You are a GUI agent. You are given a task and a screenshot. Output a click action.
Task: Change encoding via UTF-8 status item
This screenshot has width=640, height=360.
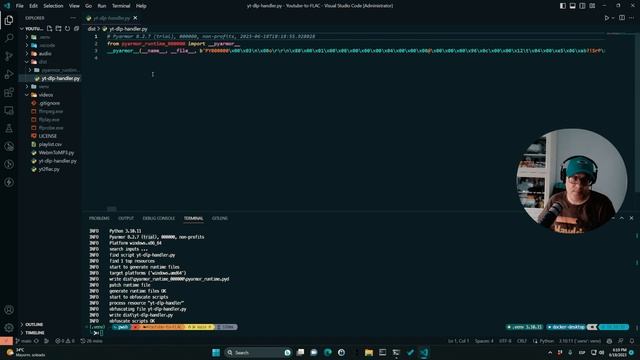505,341
